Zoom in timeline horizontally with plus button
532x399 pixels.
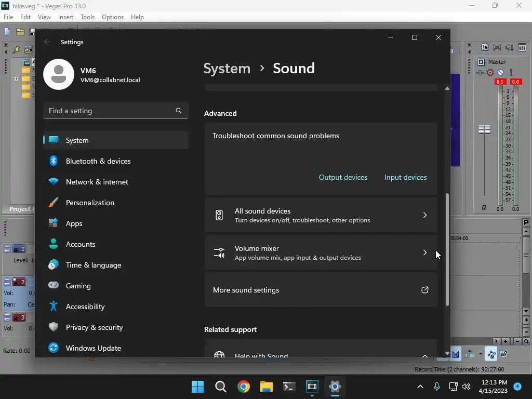pos(506,341)
